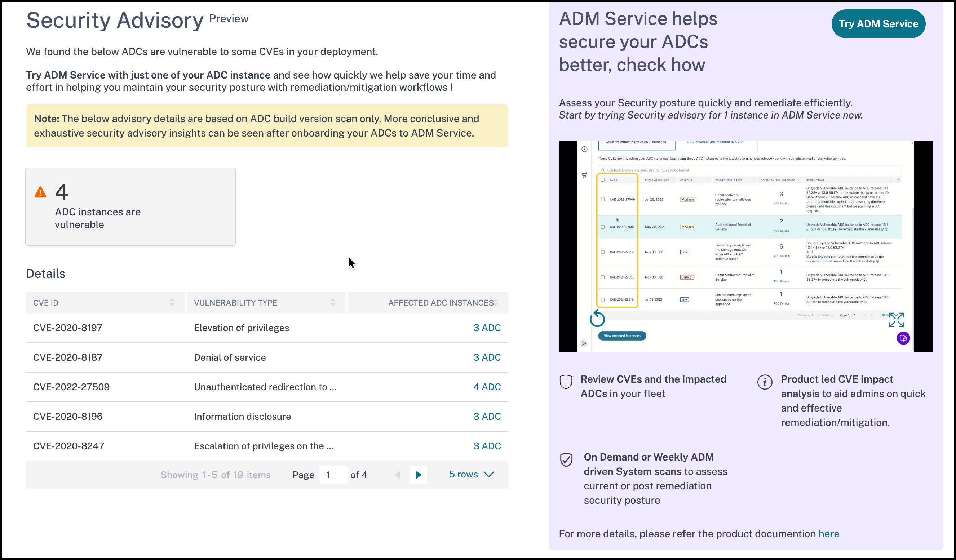
Task: Click the info icon beside Product led CVE
Action: click(x=765, y=382)
